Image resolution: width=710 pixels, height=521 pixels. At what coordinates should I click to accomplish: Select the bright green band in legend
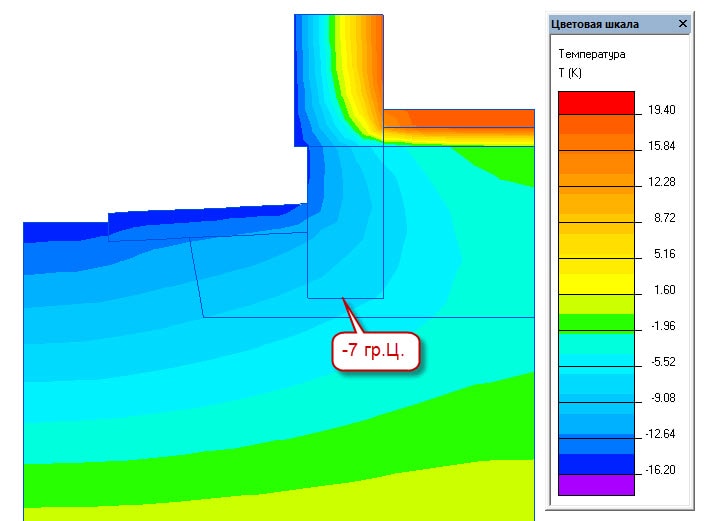coord(596,323)
